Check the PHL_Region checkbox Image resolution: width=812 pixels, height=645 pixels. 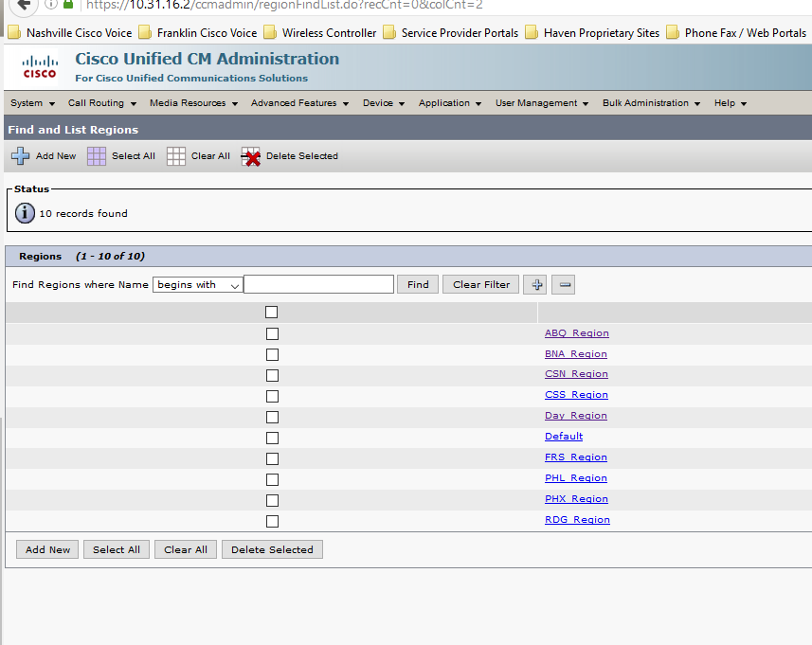(x=272, y=480)
